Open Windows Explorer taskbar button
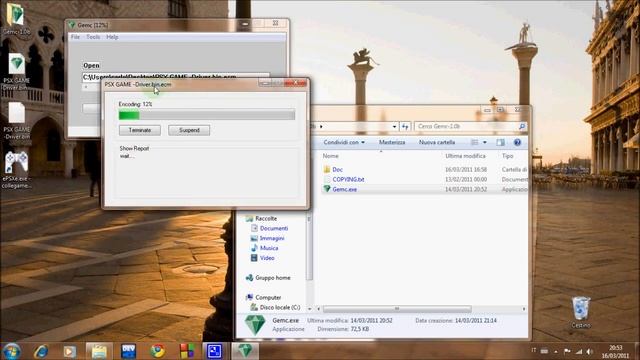 point(99,351)
